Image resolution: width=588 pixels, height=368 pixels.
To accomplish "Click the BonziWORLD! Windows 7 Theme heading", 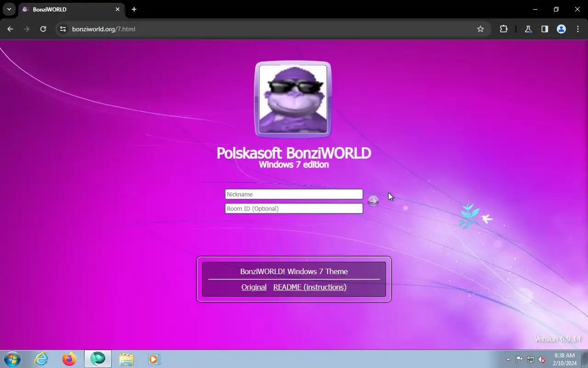I will [294, 271].
